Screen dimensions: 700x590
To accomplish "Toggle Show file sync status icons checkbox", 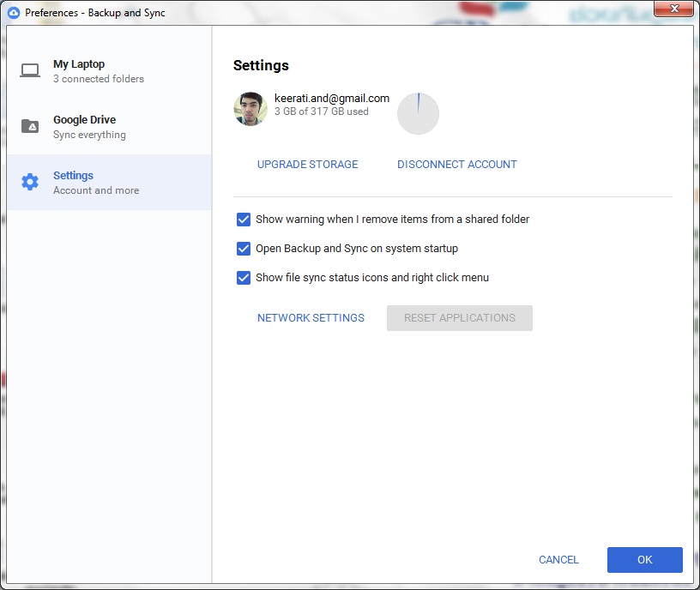I will coord(244,278).
